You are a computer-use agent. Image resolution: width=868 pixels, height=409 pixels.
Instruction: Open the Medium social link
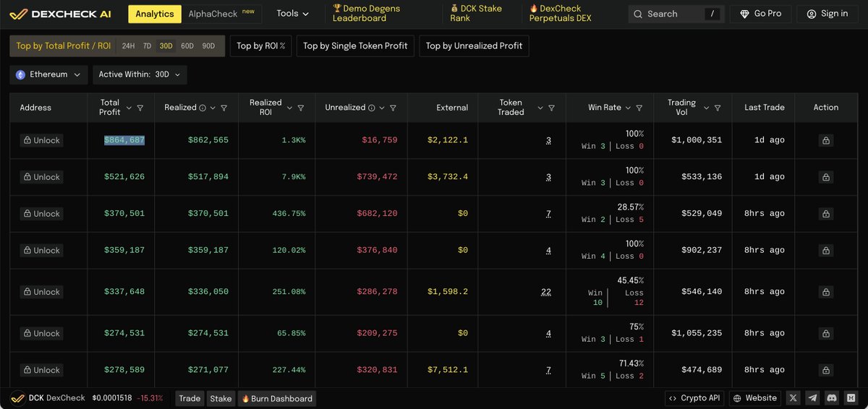852,398
